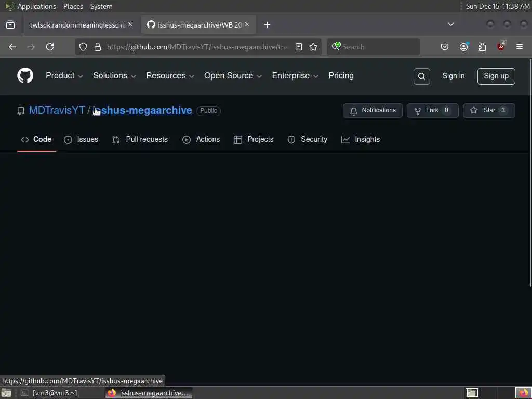Click the Firefox icon in bottom right panel
This screenshot has width=532, height=399.
524,393
